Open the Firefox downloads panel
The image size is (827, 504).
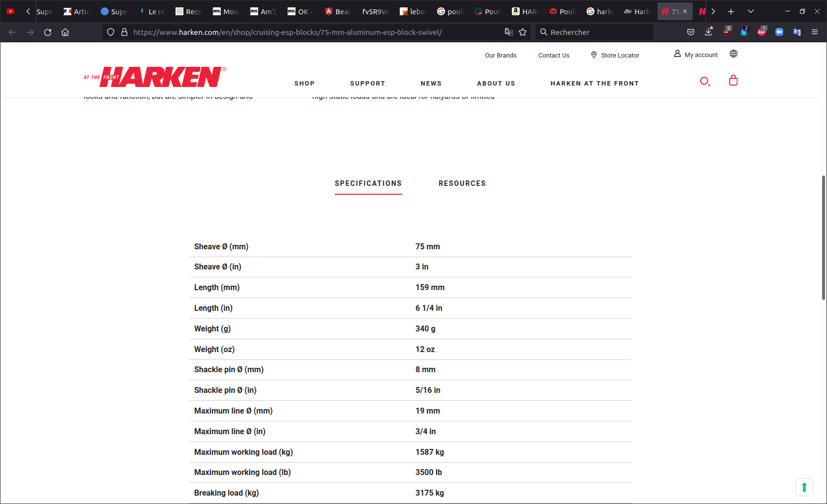click(x=709, y=32)
